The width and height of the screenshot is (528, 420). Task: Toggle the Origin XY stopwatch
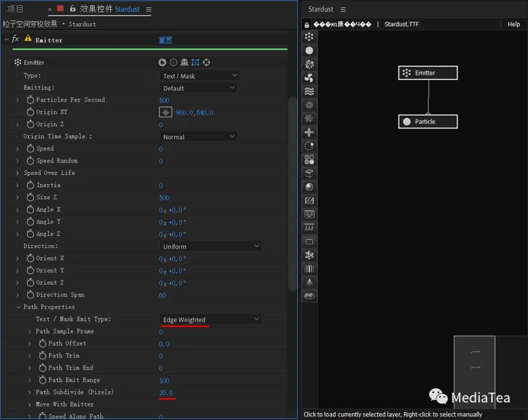tap(30, 112)
